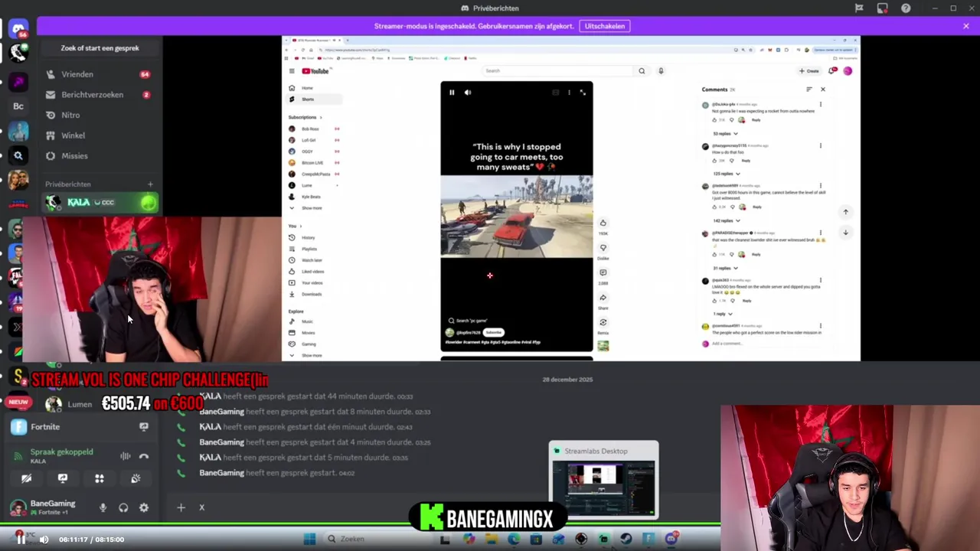Open Discord user settings gear
980x551 pixels.
[144, 508]
